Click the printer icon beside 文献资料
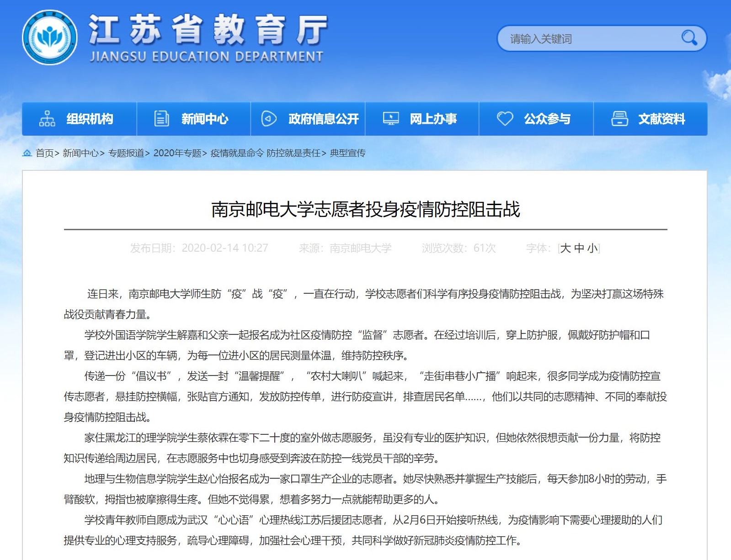731x560 pixels. point(619,119)
